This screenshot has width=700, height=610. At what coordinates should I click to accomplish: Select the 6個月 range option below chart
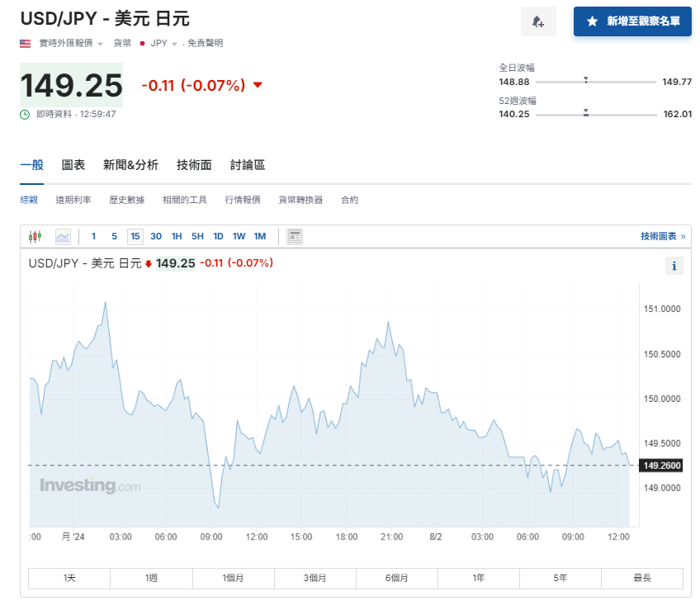[x=397, y=578]
